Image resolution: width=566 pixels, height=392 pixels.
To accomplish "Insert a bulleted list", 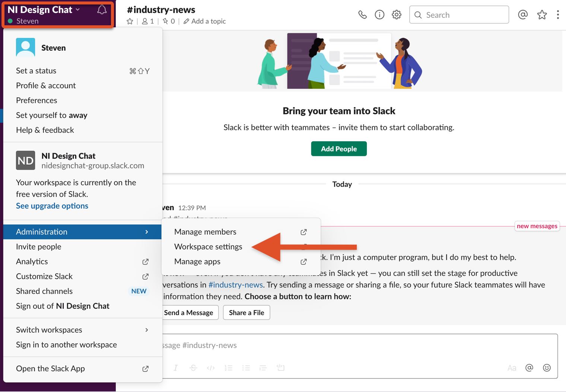I will pos(246,368).
